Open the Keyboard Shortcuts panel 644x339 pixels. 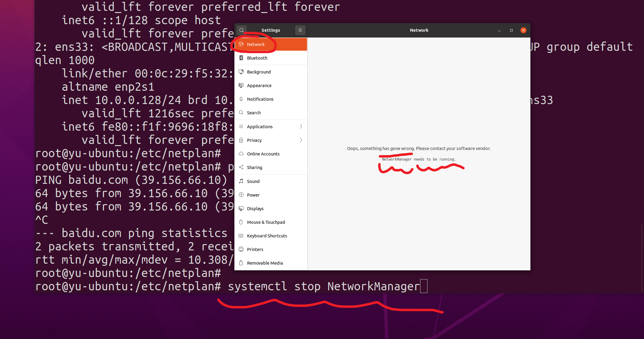(x=271, y=236)
